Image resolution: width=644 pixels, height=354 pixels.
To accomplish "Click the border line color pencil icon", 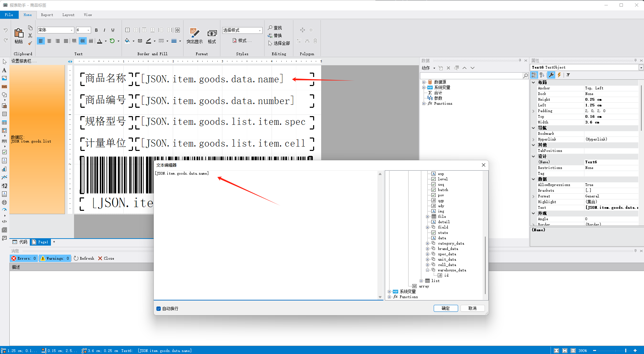I will tap(149, 41).
